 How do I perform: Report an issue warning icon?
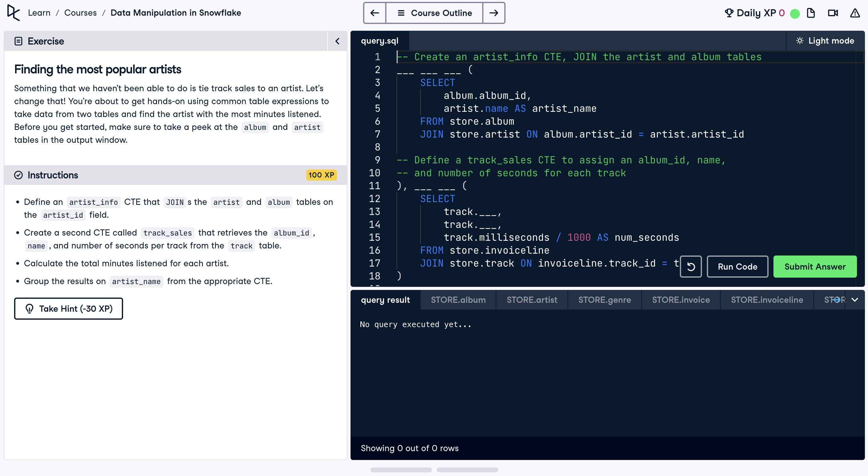(x=855, y=13)
